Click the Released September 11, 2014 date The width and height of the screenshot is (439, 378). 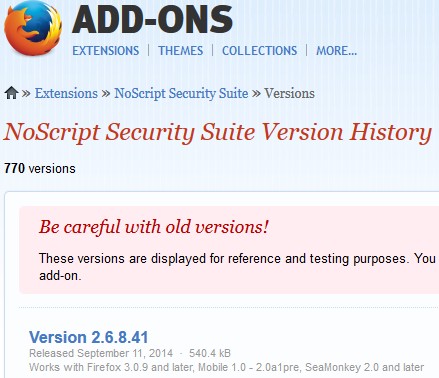click(101, 353)
